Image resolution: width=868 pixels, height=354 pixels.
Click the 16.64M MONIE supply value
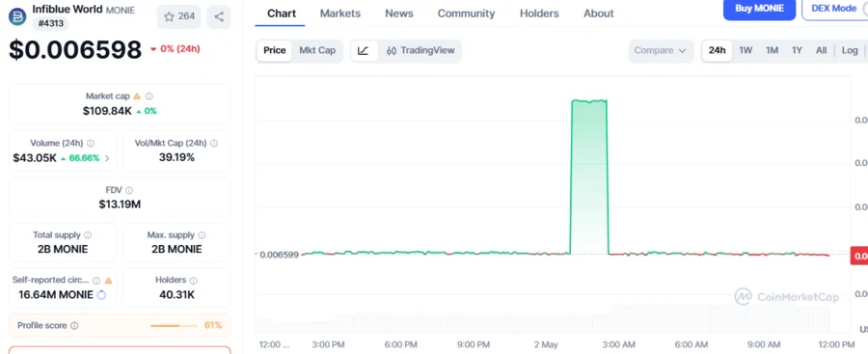[x=56, y=295]
